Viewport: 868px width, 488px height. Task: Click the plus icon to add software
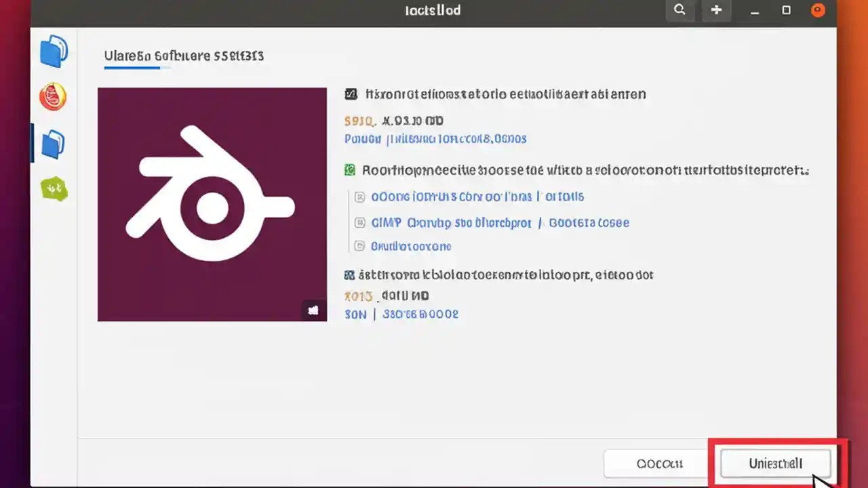[x=716, y=10]
